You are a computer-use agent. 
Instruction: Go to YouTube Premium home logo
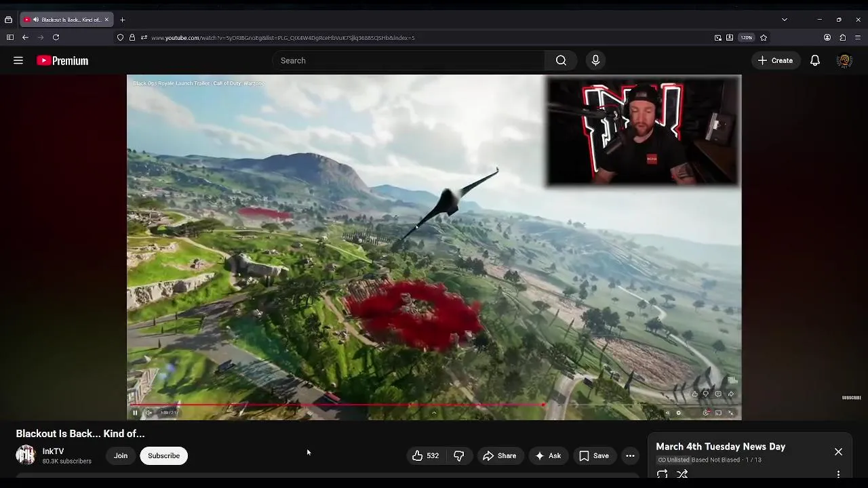click(x=62, y=60)
